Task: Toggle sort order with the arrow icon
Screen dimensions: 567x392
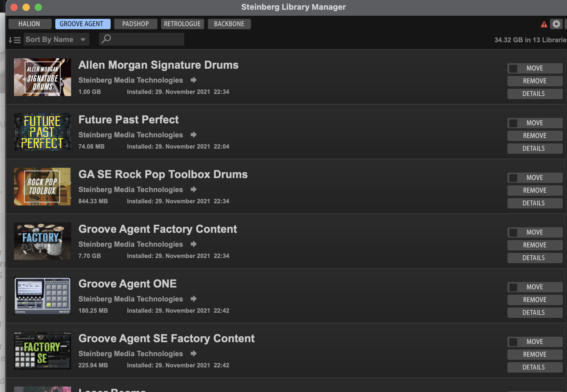Action: [x=14, y=40]
